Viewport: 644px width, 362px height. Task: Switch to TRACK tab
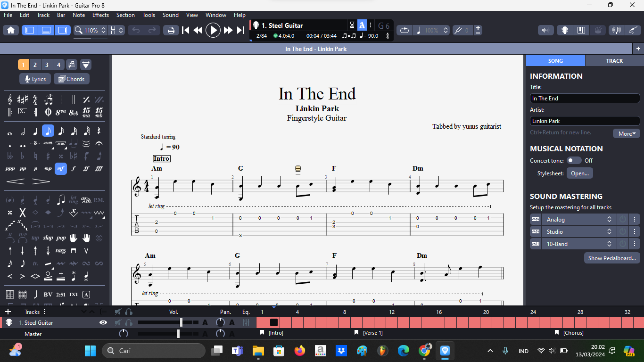[614, 61]
